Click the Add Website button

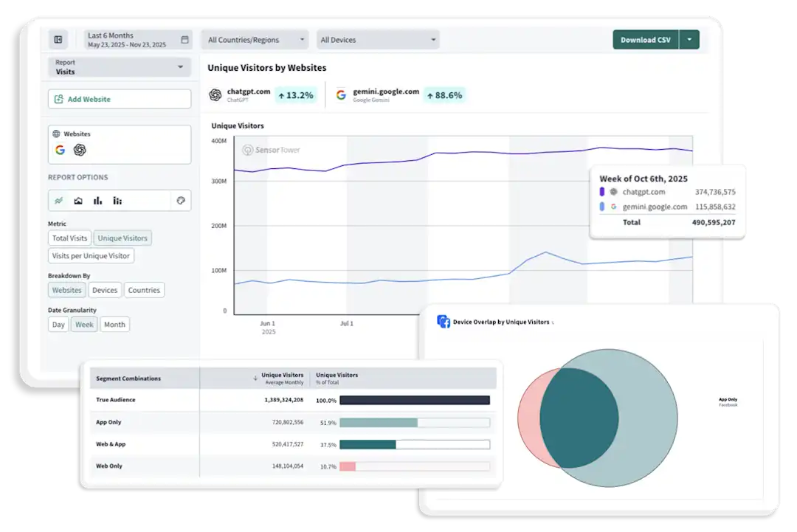120,99
